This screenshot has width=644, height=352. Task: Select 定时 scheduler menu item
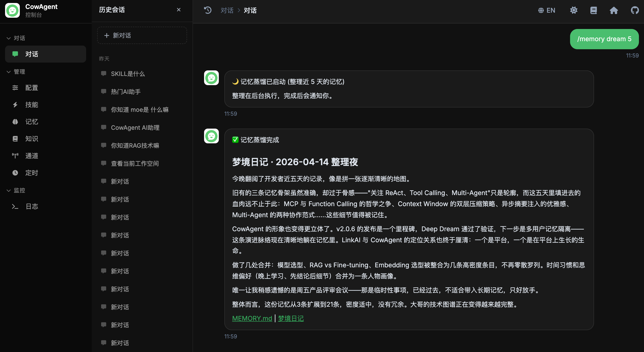[x=32, y=173]
